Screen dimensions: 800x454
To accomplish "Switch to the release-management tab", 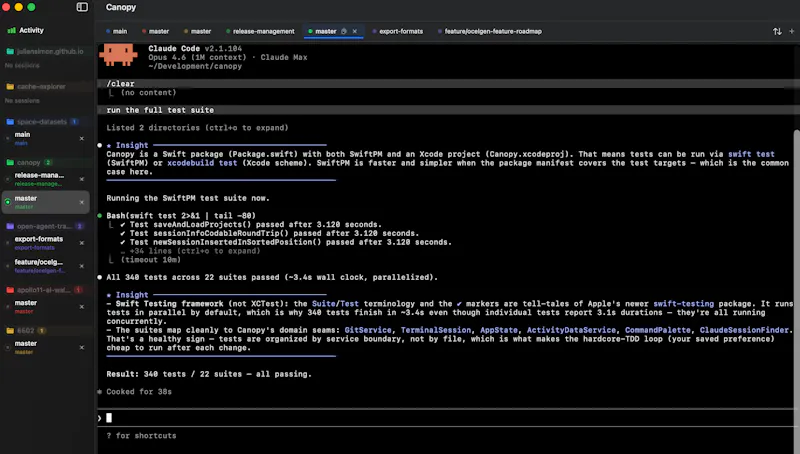I will 260,31.
